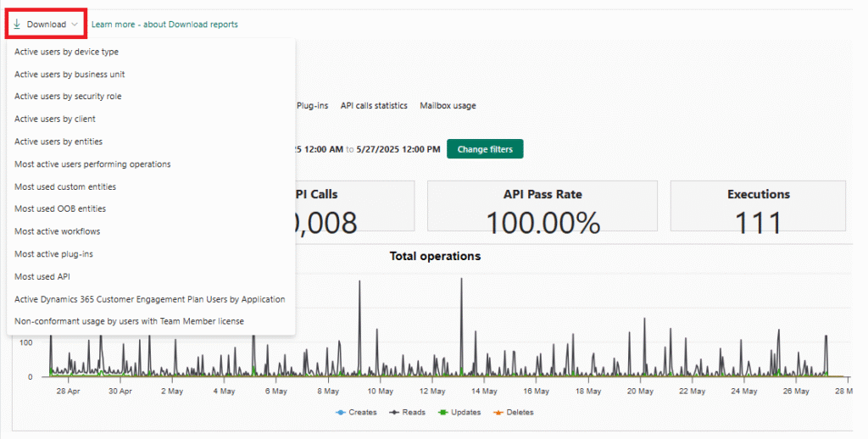This screenshot has height=439, width=868.
Task: Choose Most used custom entities
Action: pyautogui.click(x=65, y=186)
